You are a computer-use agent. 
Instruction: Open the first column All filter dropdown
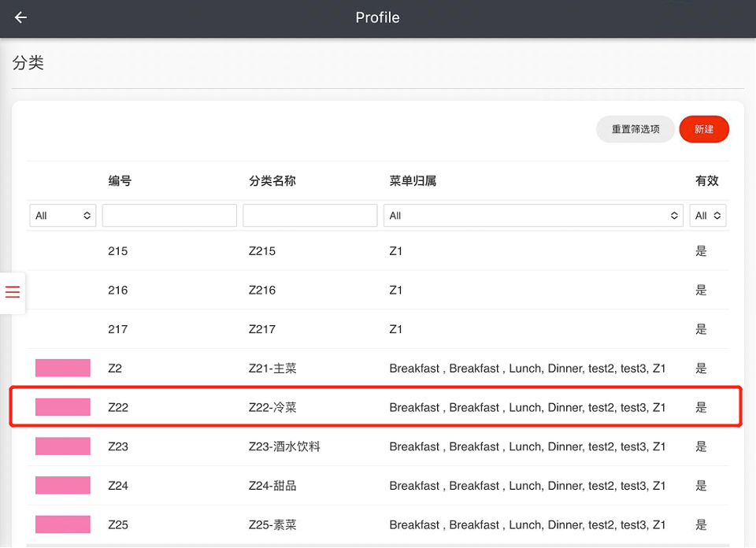coord(63,216)
